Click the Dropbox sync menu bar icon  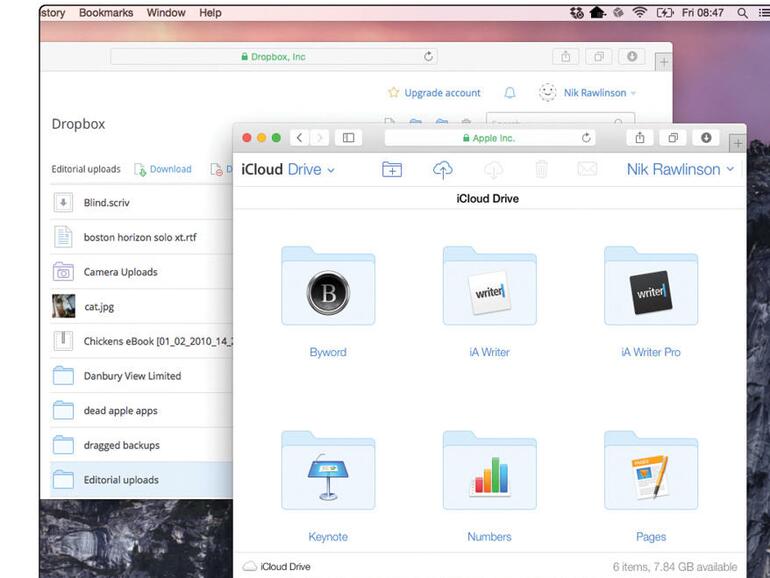577,13
